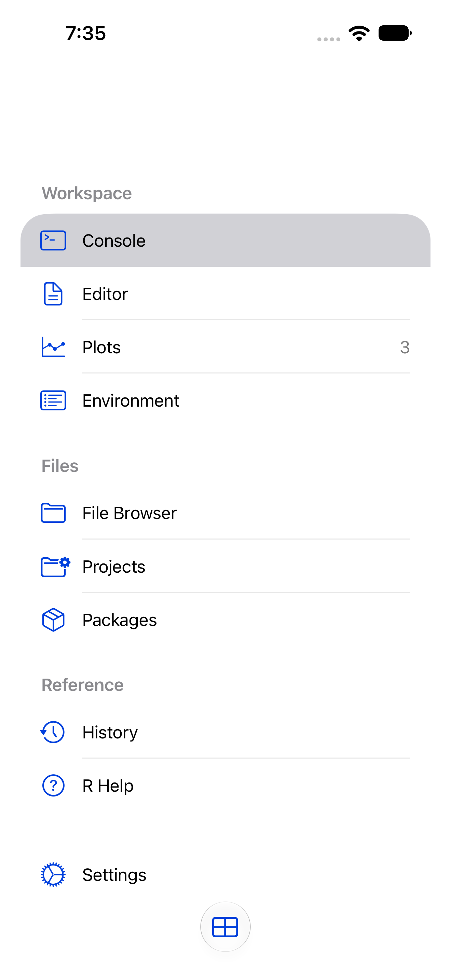This screenshot has width=451, height=980.
Task: Select the Environment entry
Action: pos(225,400)
